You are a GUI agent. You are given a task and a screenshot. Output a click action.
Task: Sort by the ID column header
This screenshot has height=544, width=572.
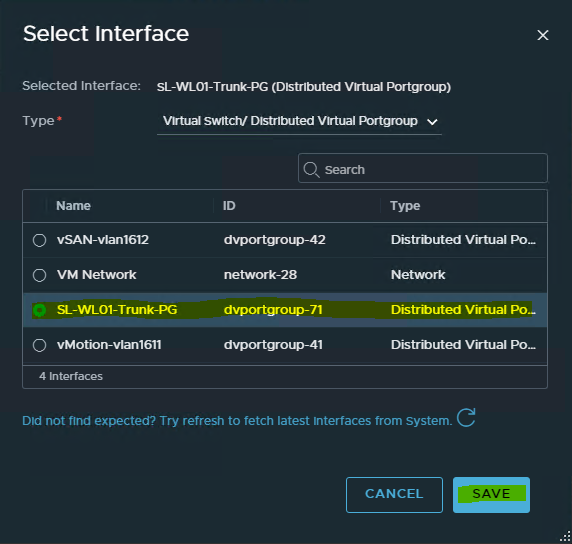(229, 206)
